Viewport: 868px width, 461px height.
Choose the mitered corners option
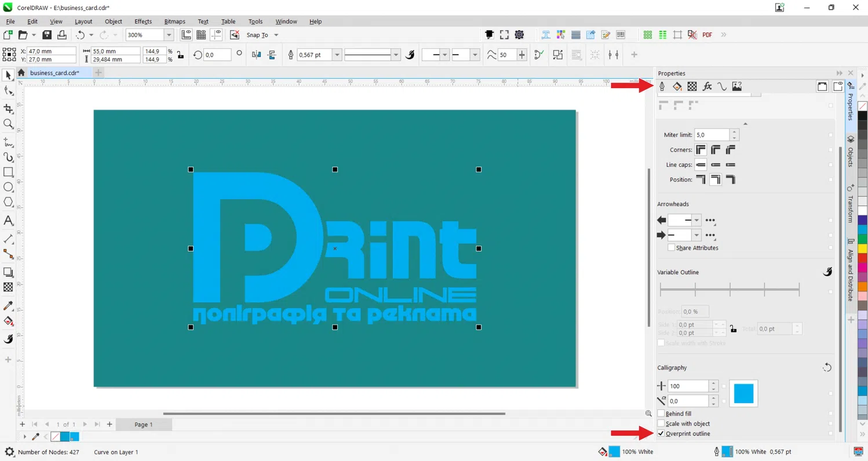point(701,150)
